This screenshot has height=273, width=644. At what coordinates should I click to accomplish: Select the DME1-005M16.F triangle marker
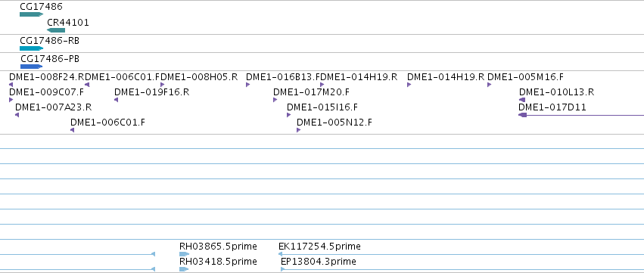click(x=489, y=85)
